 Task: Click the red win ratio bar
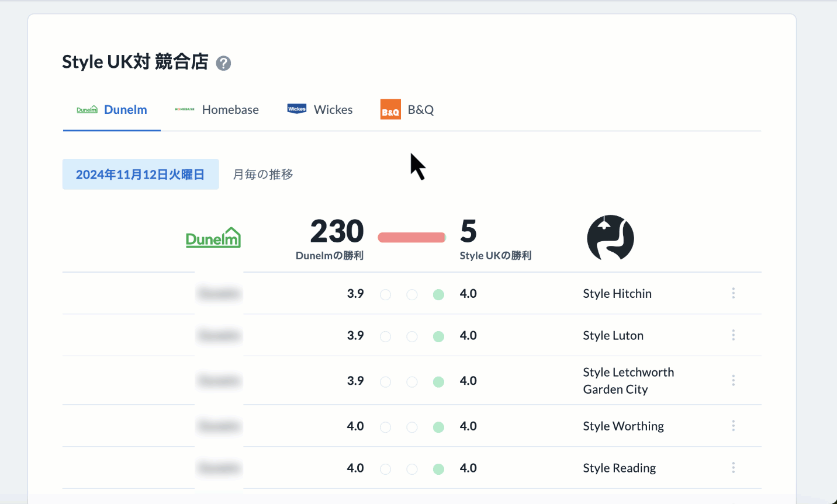tap(412, 237)
